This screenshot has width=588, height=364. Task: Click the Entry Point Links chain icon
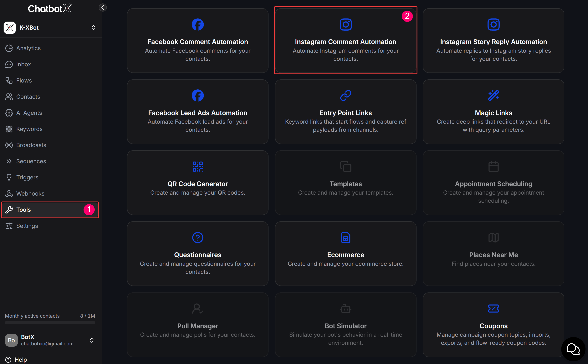click(345, 95)
